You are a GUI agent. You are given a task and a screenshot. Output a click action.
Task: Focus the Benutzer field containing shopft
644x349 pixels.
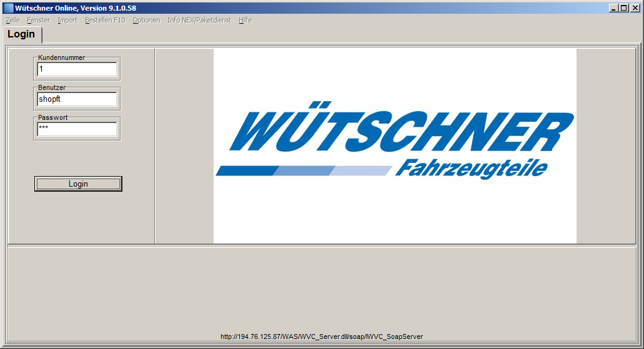click(77, 99)
